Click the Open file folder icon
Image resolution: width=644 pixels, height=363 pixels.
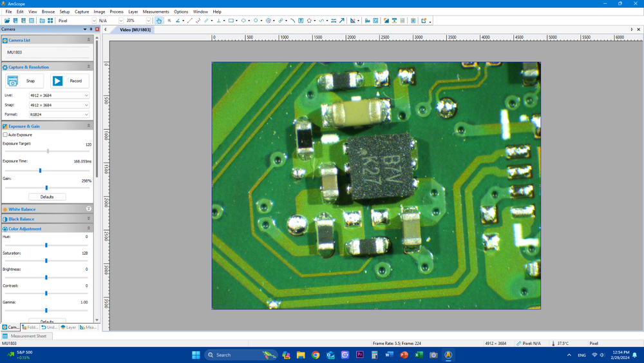(x=7, y=21)
